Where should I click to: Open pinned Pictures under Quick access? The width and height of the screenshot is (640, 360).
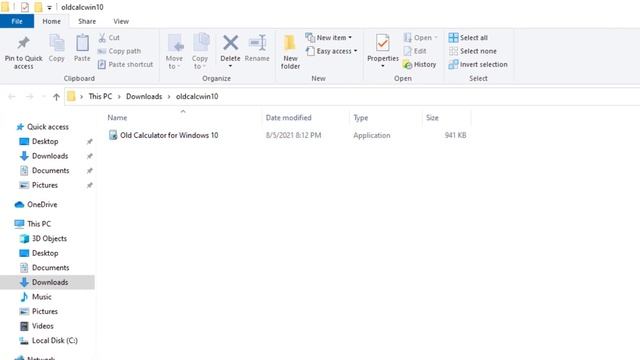45,185
